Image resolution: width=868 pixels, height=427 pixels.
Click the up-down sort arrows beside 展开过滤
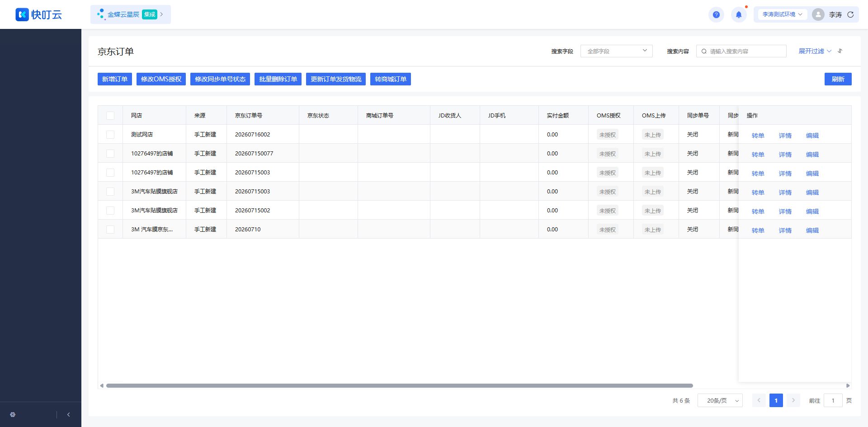(840, 51)
